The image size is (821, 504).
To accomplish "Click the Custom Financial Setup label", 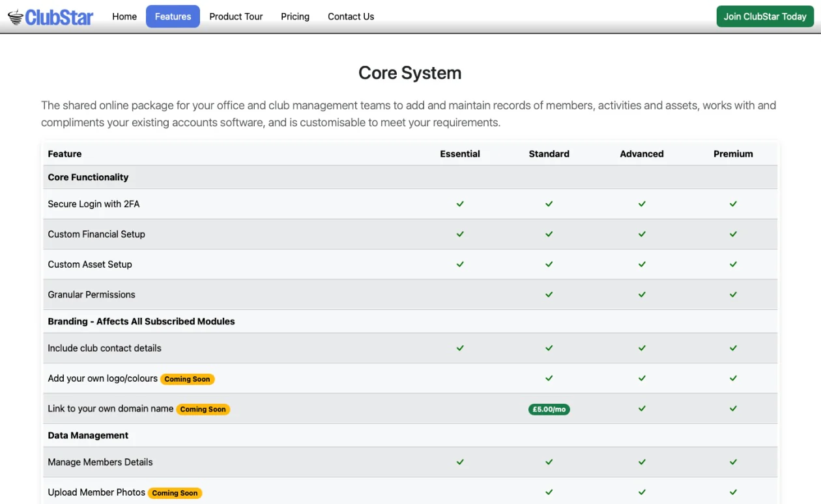I will click(96, 234).
